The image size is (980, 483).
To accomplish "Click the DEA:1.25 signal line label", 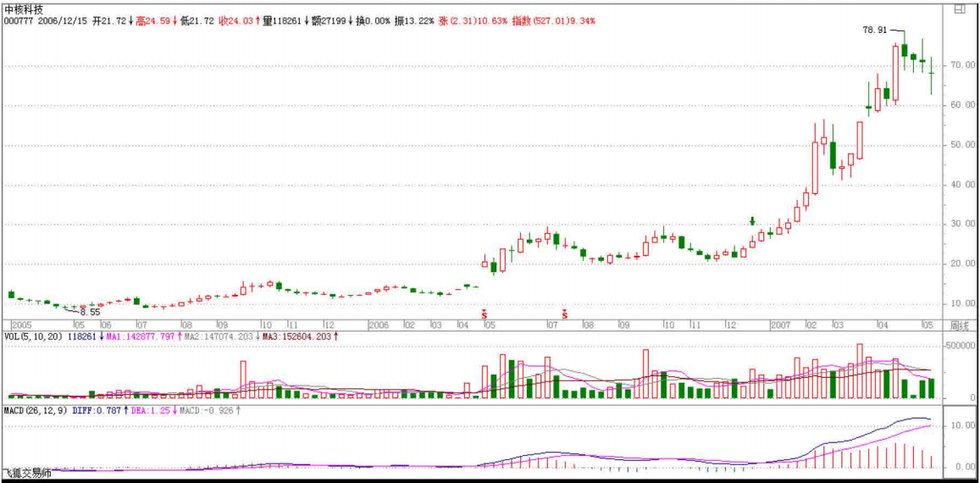I will pos(152,410).
